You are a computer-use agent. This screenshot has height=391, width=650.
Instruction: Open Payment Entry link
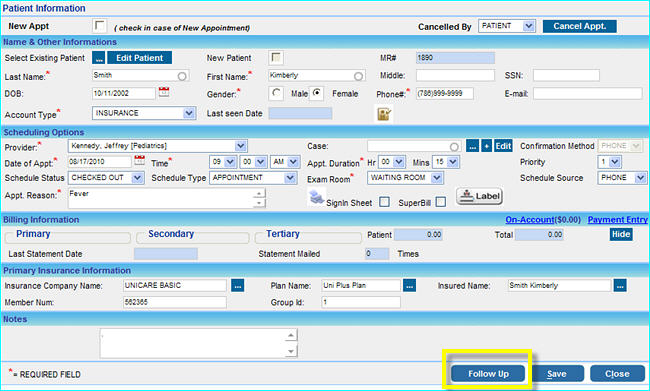[617, 220]
